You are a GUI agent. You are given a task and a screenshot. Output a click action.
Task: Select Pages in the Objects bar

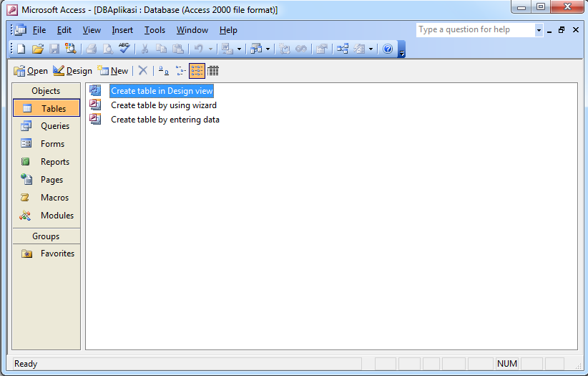click(x=46, y=180)
